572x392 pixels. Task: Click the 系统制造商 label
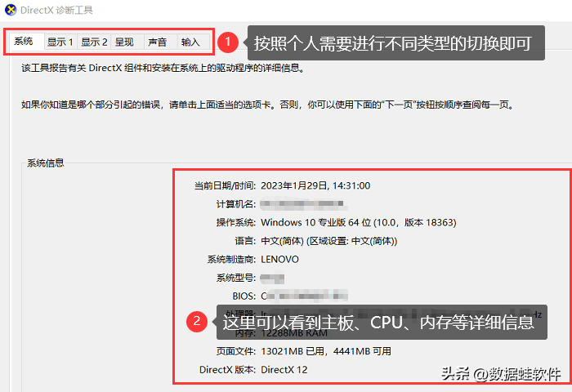(x=231, y=259)
